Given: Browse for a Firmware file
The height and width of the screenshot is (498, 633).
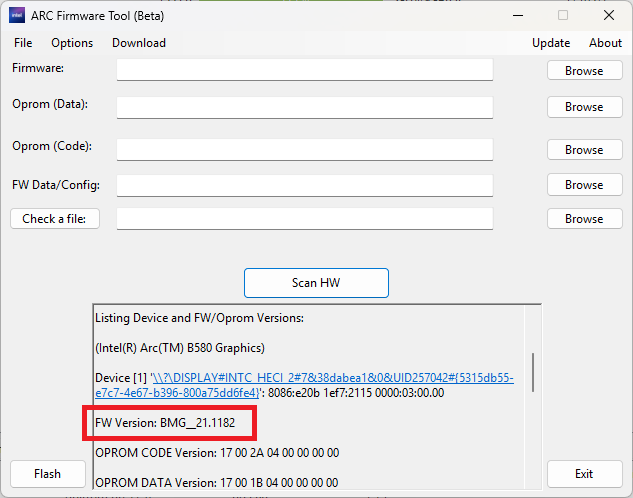Looking at the screenshot, I should [585, 71].
